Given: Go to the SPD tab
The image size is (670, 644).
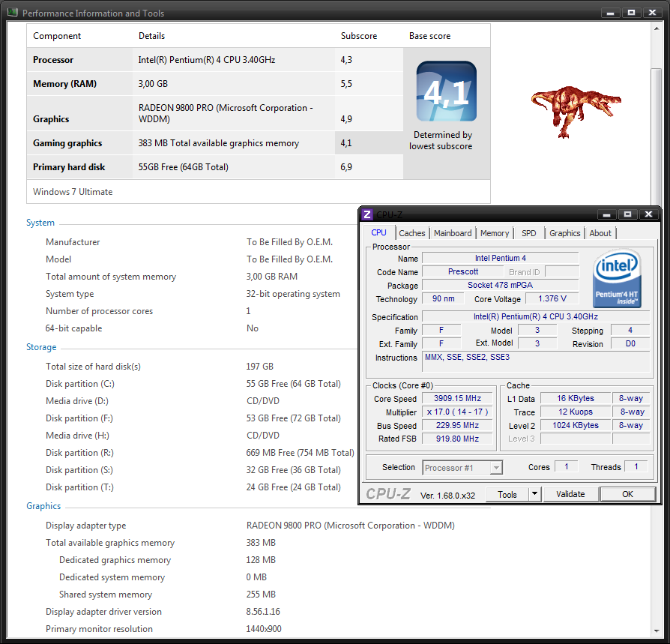Looking at the screenshot, I should 529,233.
